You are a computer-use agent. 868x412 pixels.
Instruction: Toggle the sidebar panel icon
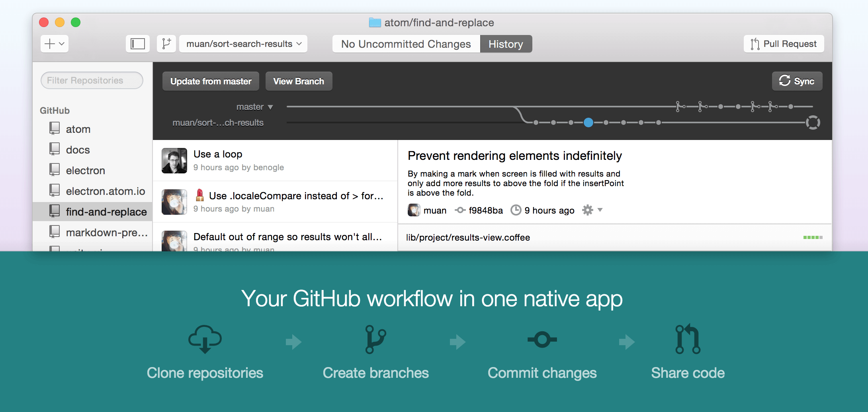[138, 44]
